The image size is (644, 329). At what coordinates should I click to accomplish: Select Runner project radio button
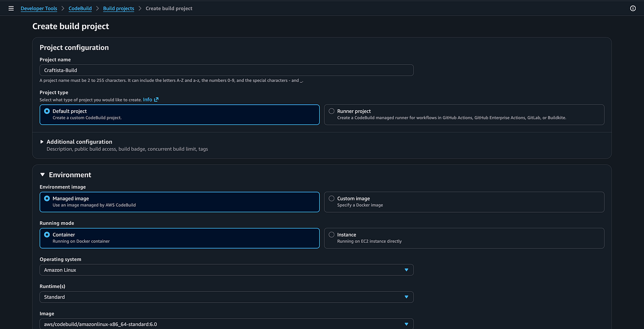[331, 111]
